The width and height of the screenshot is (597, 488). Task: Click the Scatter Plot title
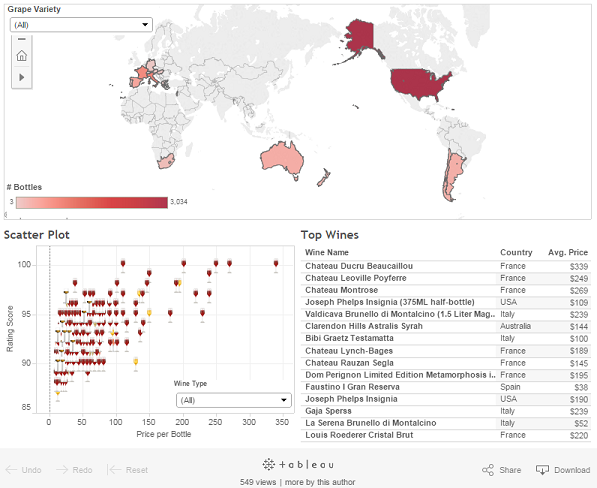(37, 235)
